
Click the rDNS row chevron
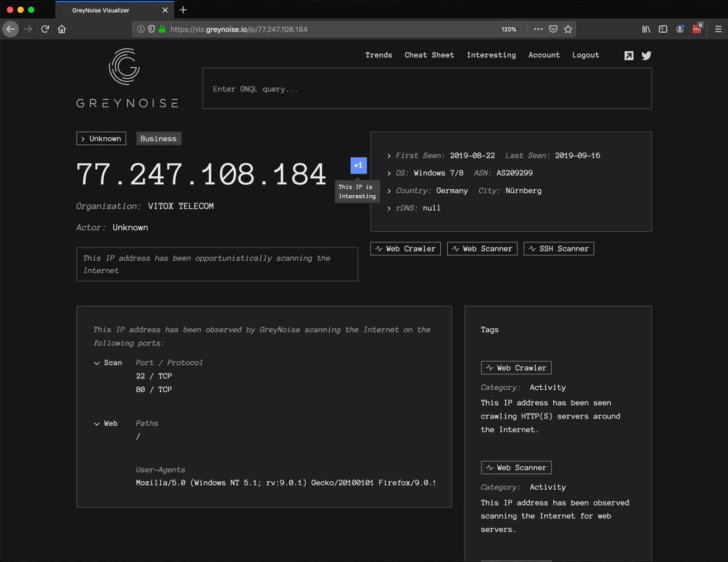pos(389,209)
